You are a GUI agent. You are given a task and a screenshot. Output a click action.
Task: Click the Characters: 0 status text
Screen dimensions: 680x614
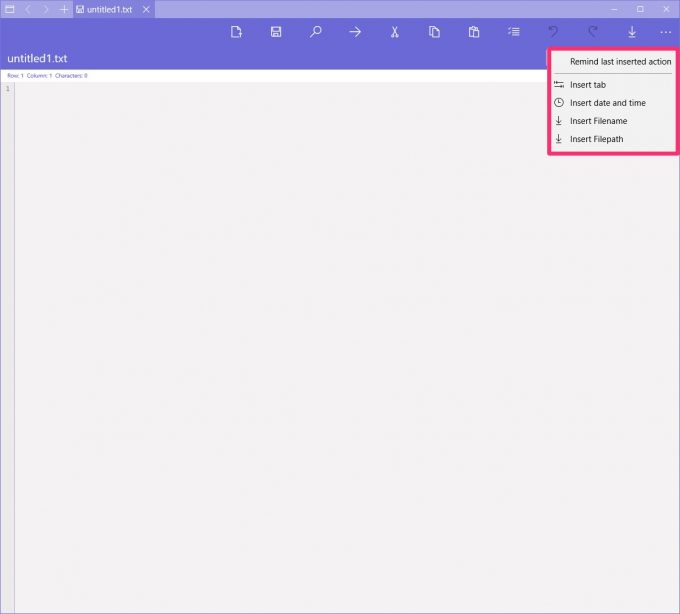[71, 75]
